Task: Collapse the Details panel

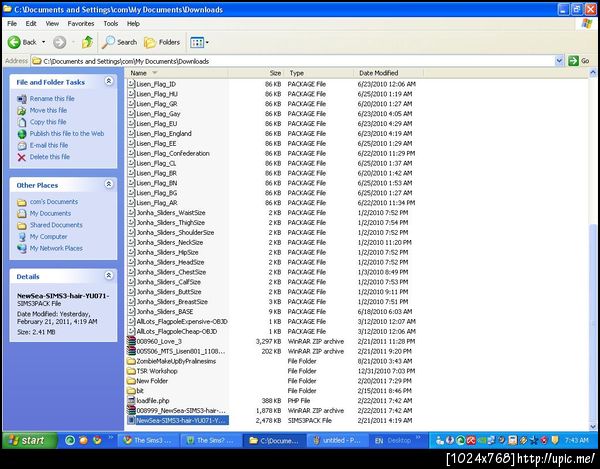Action: coord(109,275)
